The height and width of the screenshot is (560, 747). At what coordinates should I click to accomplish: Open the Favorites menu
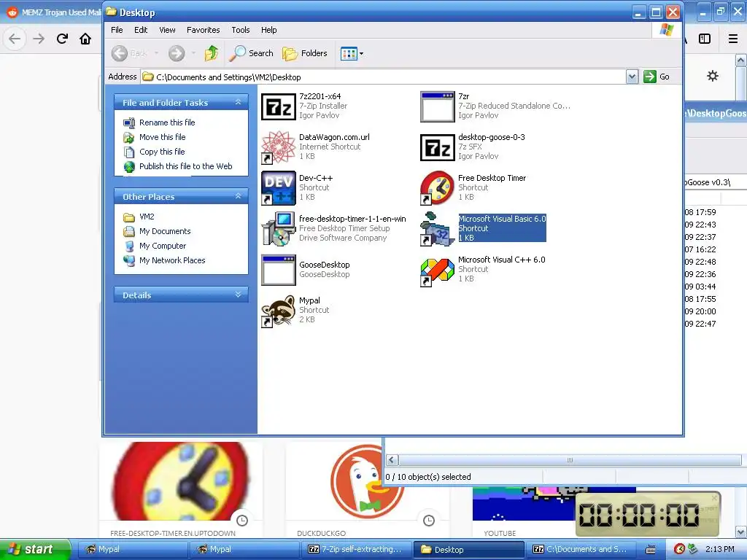point(203,30)
